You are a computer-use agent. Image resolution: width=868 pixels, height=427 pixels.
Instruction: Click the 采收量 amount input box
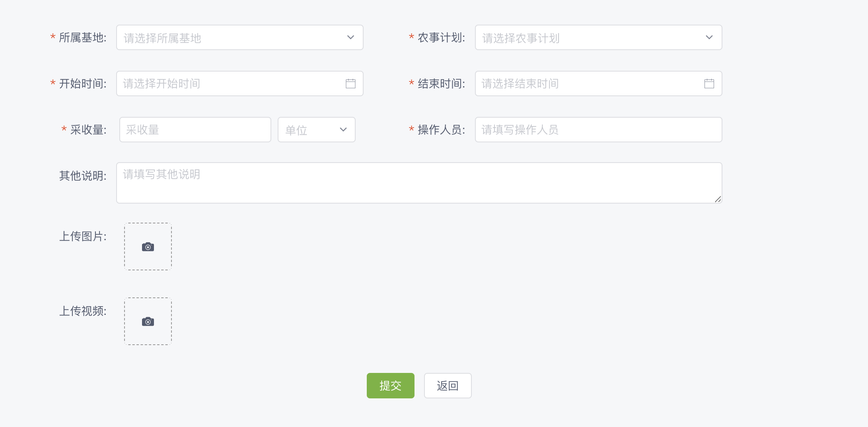[x=195, y=130]
